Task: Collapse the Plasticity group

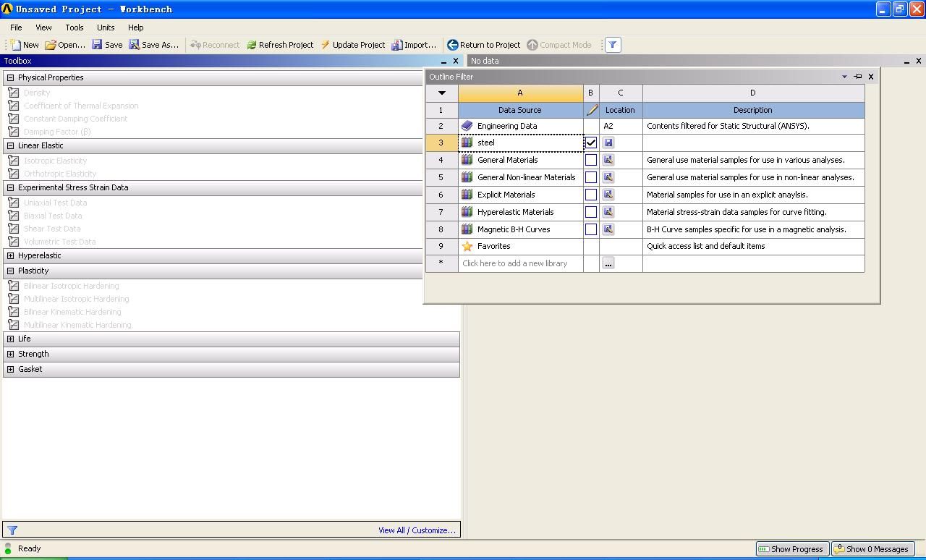Action: [10, 271]
